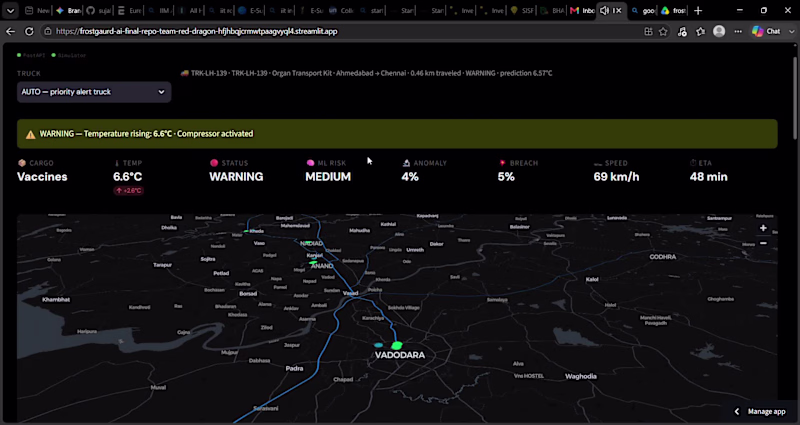
Task: Expand the chevron beside Copilot Chat
Action: [792, 32]
